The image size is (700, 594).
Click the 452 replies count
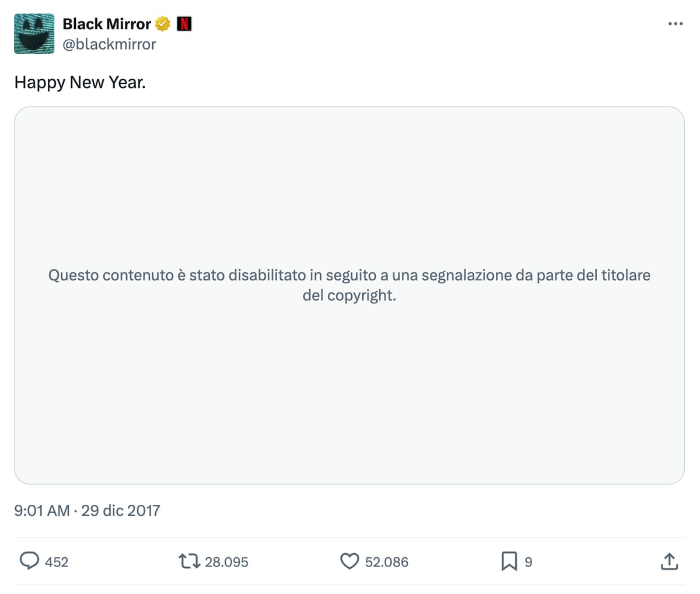click(x=57, y=562)
